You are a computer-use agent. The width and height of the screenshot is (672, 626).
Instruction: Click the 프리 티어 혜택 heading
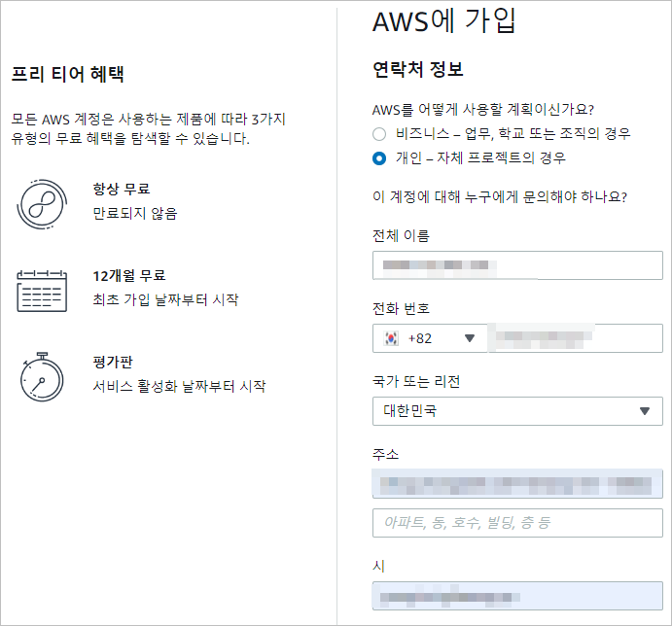(68, 74)
